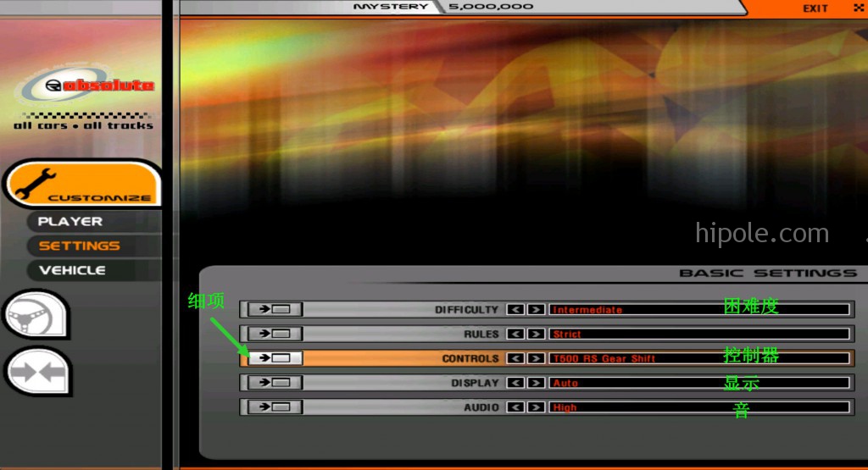
Task: Open the Vehicle menu item
Action: tap(73, 270)
